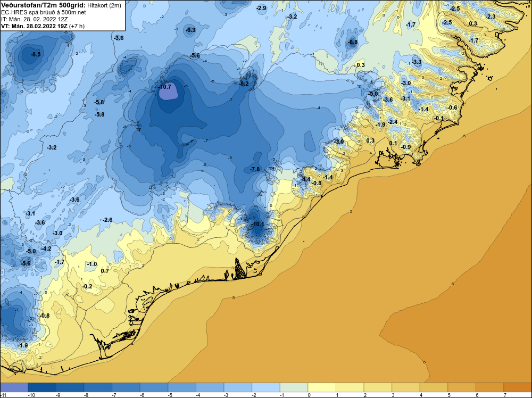This screenshot has height=398, width=532.
Task: Click the -8.8 temperature value on the map
Action: click(353, 43)
